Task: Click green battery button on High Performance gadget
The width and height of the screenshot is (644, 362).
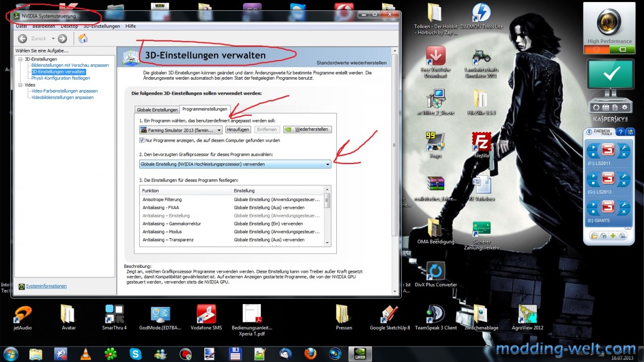Action: (x=622, y=50)
